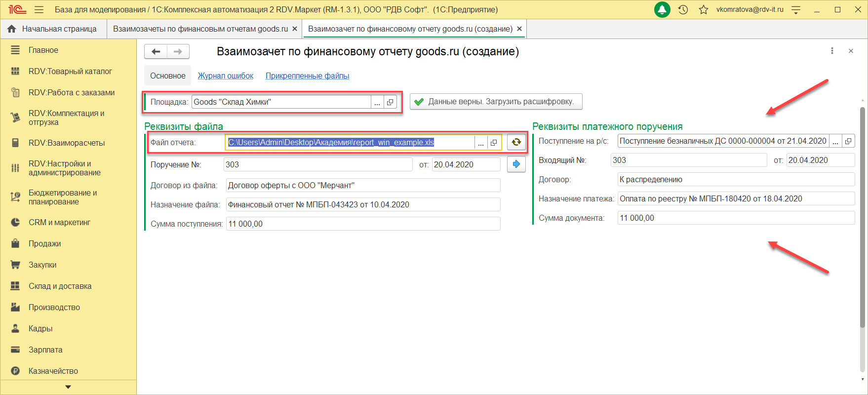868x395 pixels.
Task: Click the notification bell icon
Action: click(x=662, y=10)
